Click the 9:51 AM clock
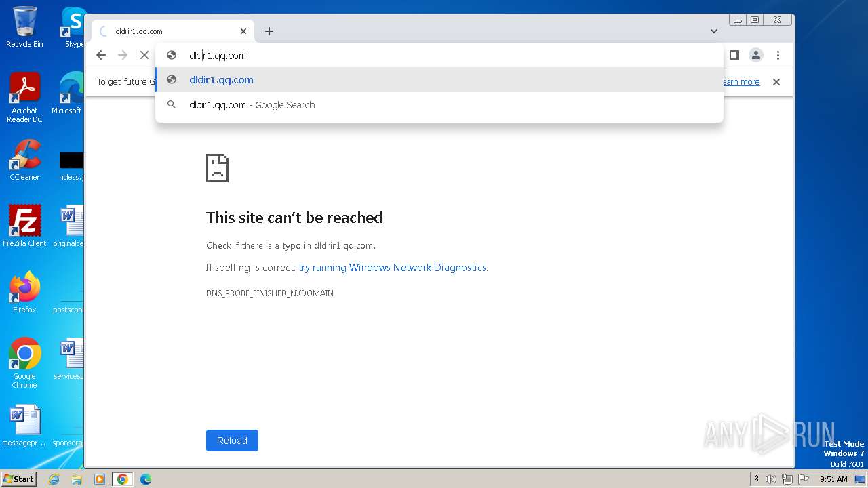The height and width of the screenshot is (488, 868). [833, 479]
